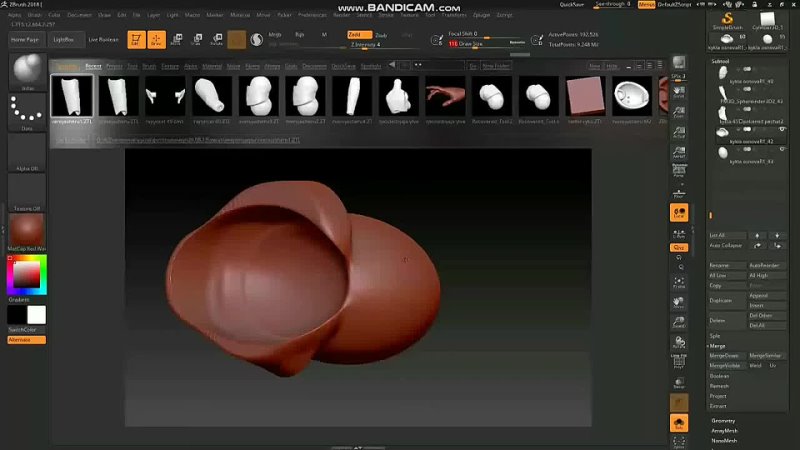800x450 pixels.
Task: Select the Cylinder3D tool icon
Action: coord(767,21)
